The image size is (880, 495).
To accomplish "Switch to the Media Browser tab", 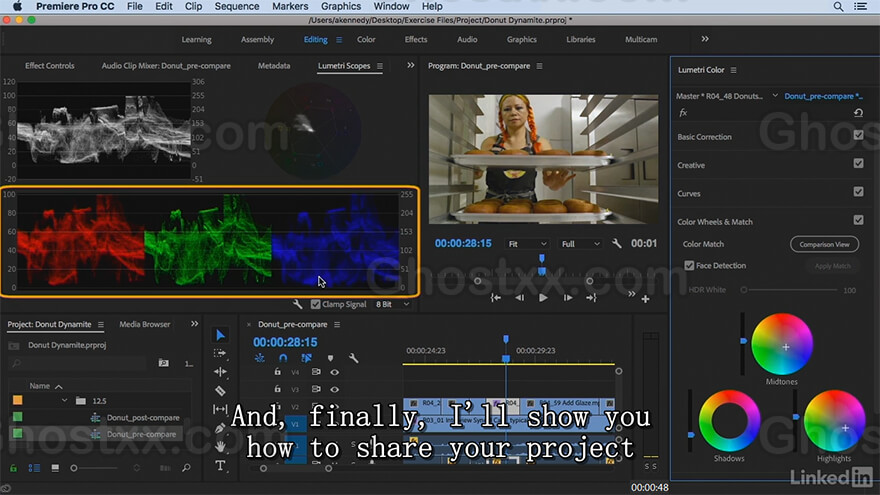I will pos(145,324).
